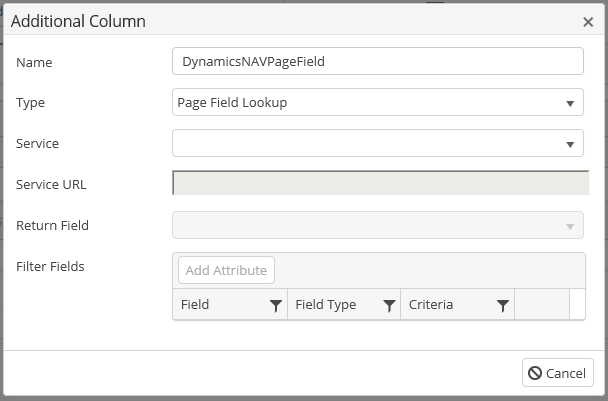The height and width of the screenshot is (401, 608).
Task: Click the Criteria column filter icon
Action: tap(503, 306)
